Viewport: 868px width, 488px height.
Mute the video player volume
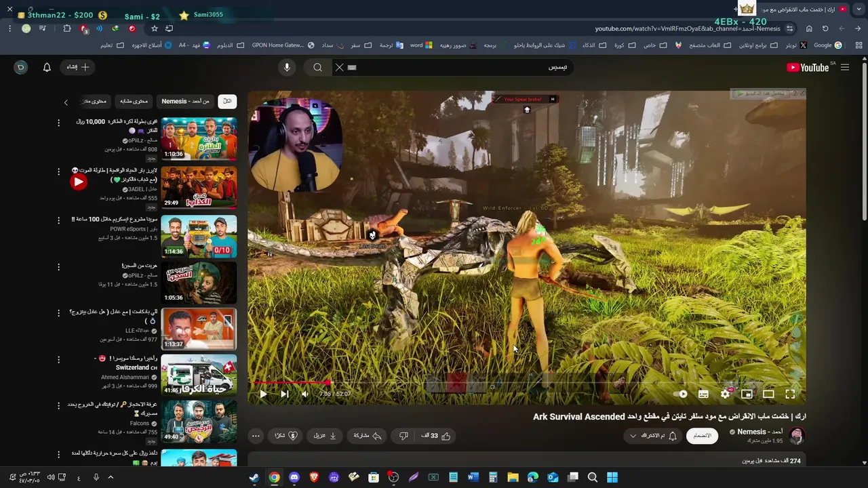coord(305,394)
